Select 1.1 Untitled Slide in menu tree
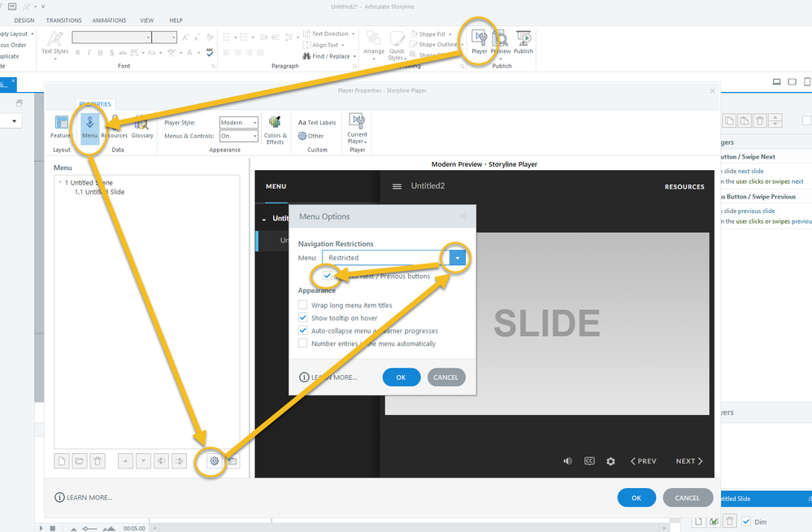 (99, 192)
